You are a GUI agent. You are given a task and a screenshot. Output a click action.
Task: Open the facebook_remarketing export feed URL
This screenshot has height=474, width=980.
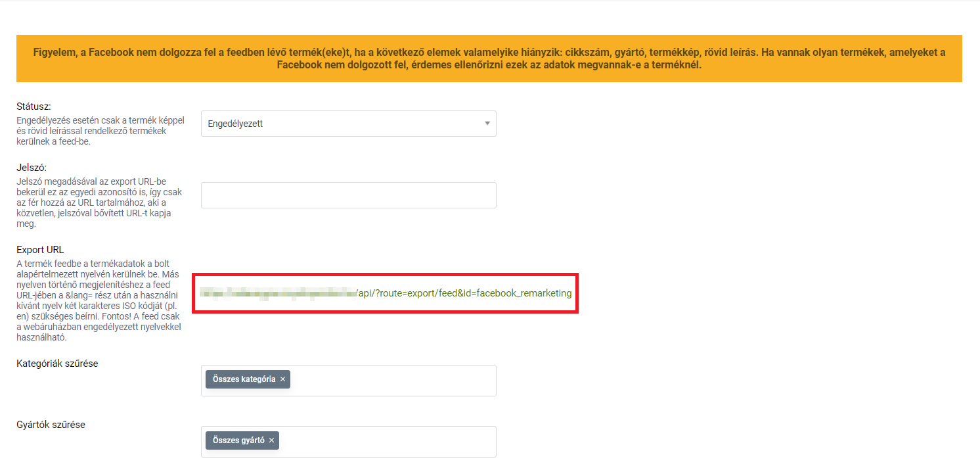click(x=464, y=293)
